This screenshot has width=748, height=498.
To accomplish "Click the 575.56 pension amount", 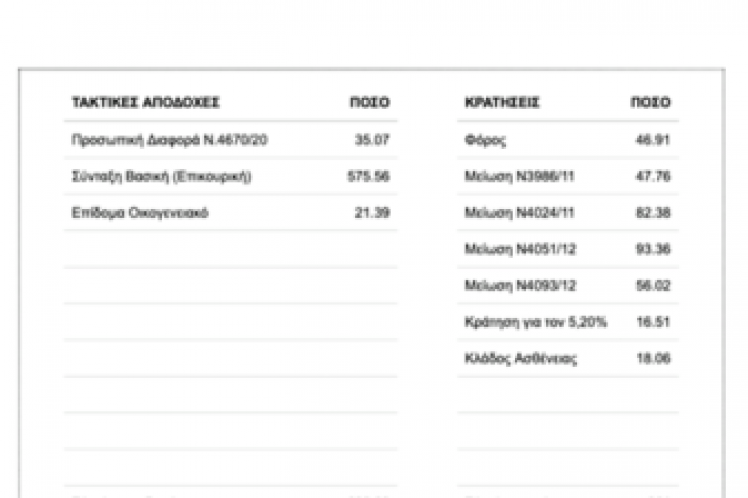I will coord(368,176).
